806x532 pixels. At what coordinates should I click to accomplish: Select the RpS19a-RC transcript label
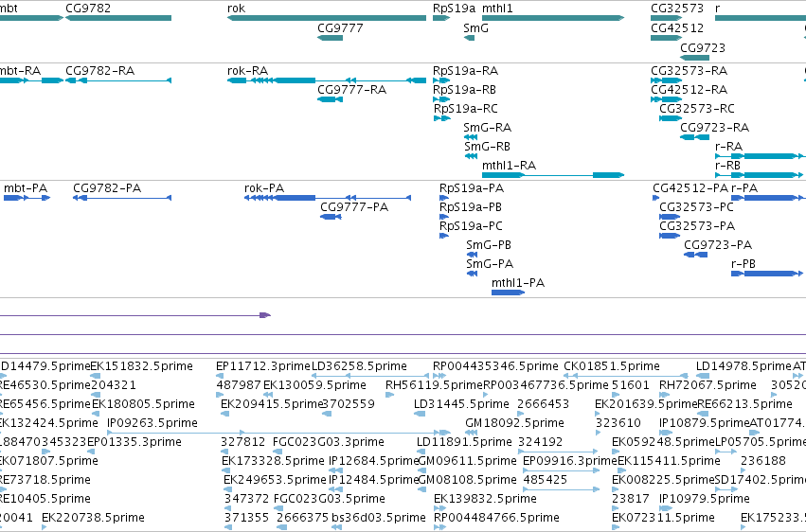(465, 108)
